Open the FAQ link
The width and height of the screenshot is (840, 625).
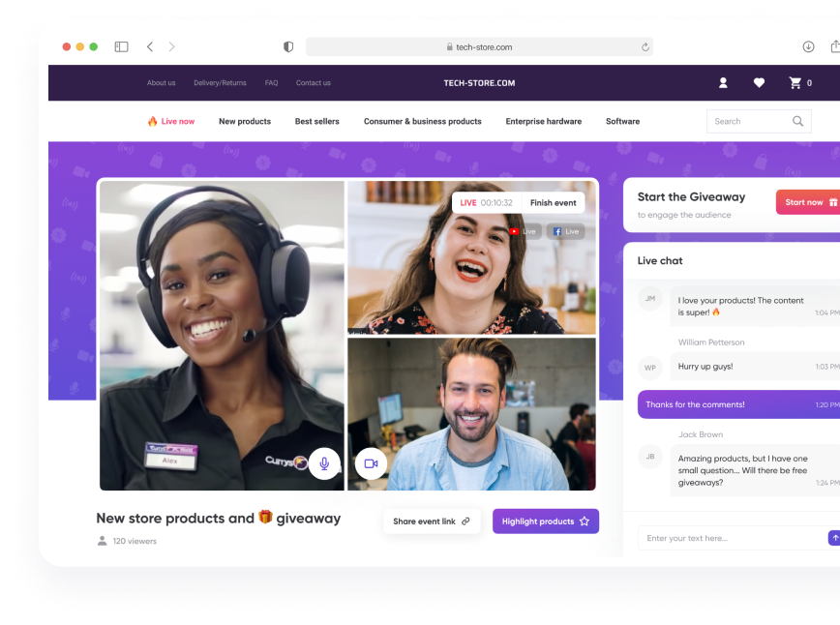point(271,83)
